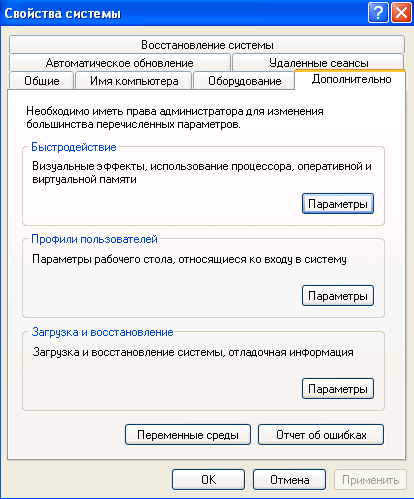Click the Отмена button
The image size is (414, 499).
tap(289, 480)
